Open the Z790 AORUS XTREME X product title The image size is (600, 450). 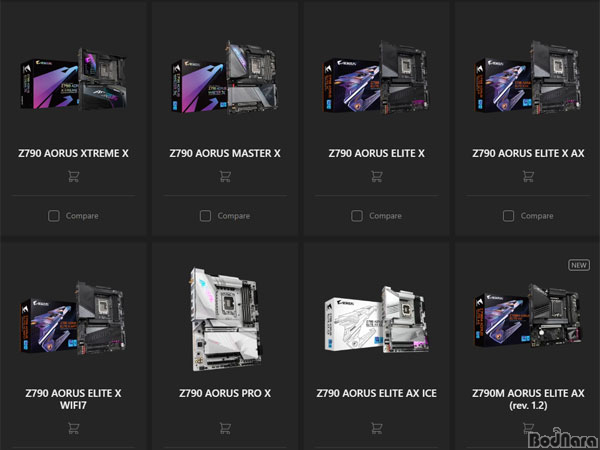click(73, 153)
